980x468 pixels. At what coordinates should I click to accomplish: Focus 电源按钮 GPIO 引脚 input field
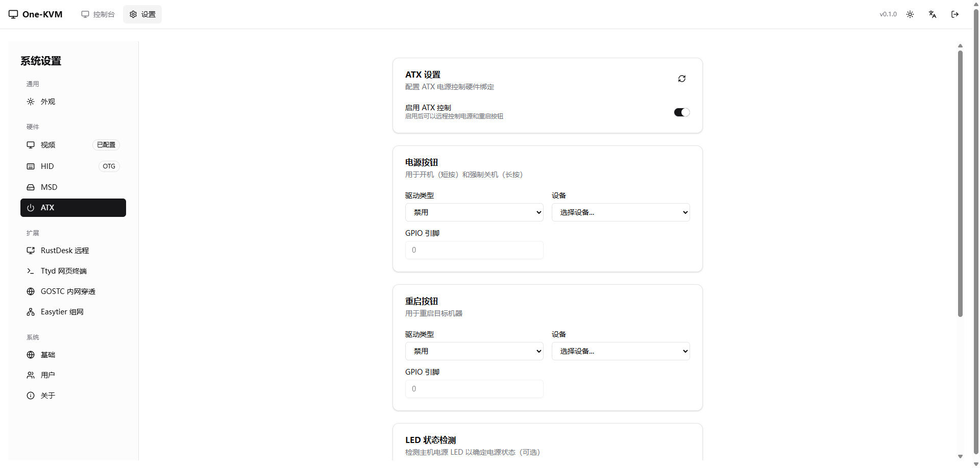pyautogui.click(x=474, y=250)
